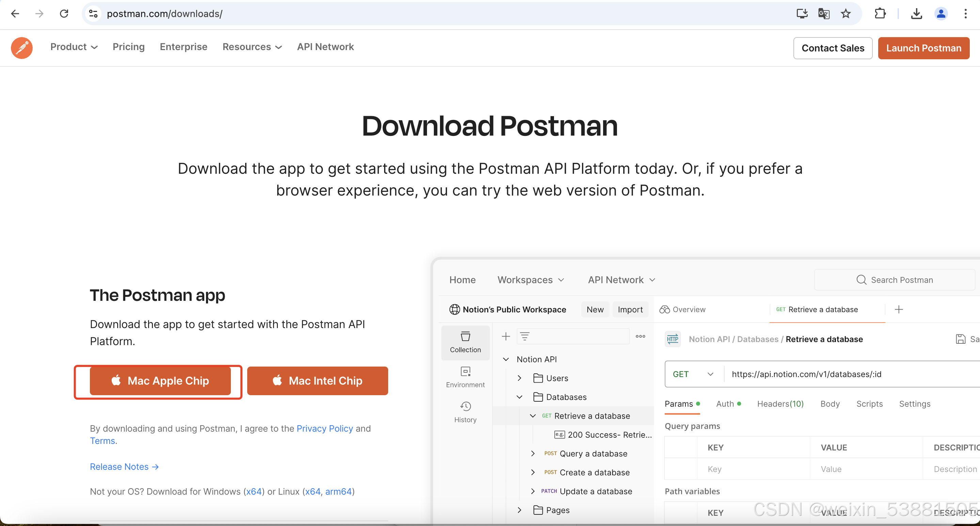Select the Environment sidebar icon

pyautogui.click(x=465, y=377)
